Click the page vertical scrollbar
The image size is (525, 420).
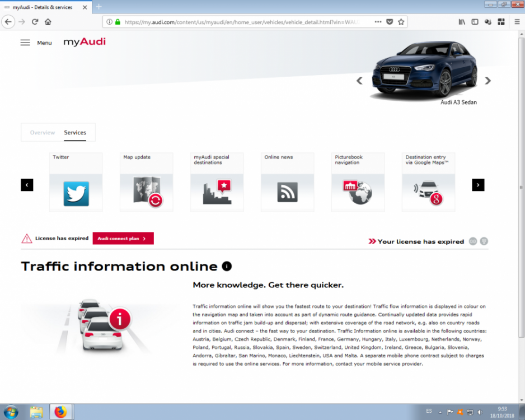[x=522, y=187]
